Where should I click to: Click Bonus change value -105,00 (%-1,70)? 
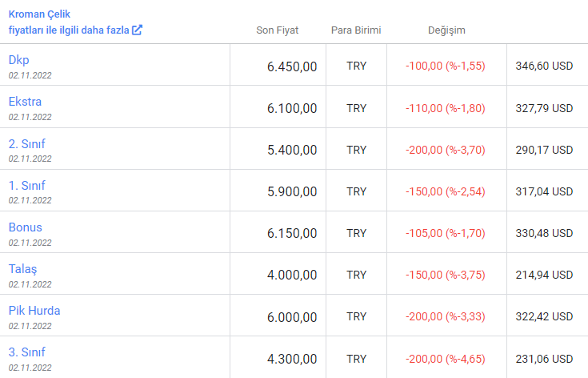pos(445,233)
